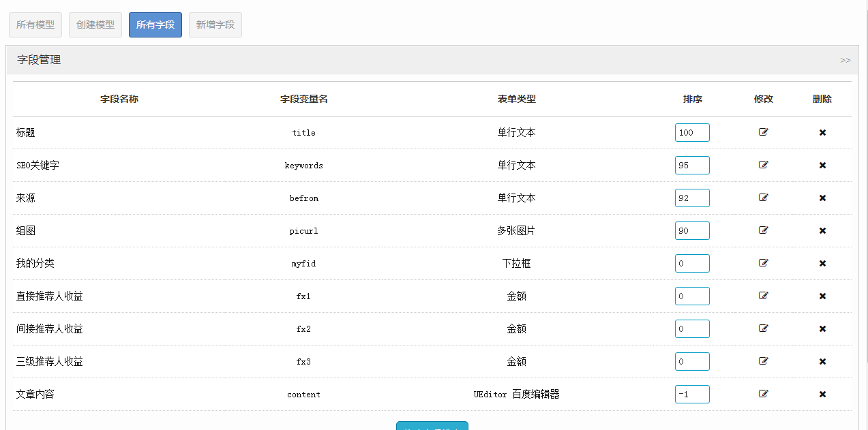Select the 所有字段 button

pyautogui.click(x=155, y=25)
